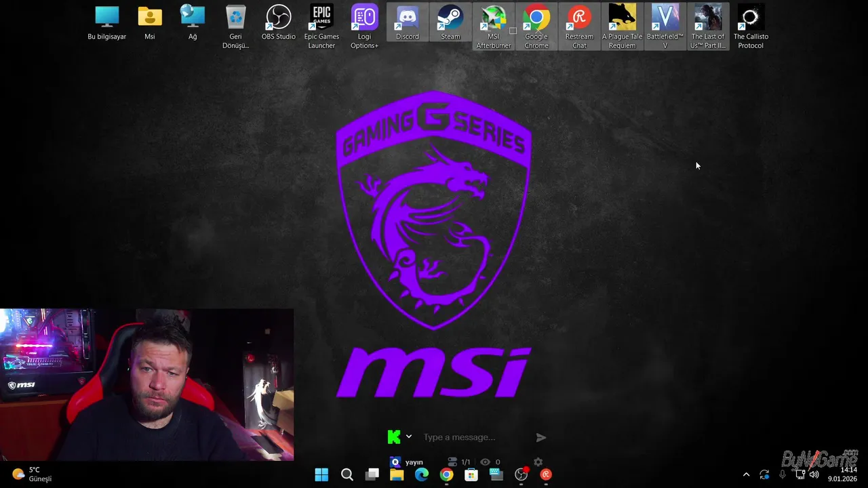Open Restream Chat settings gear

538,462
